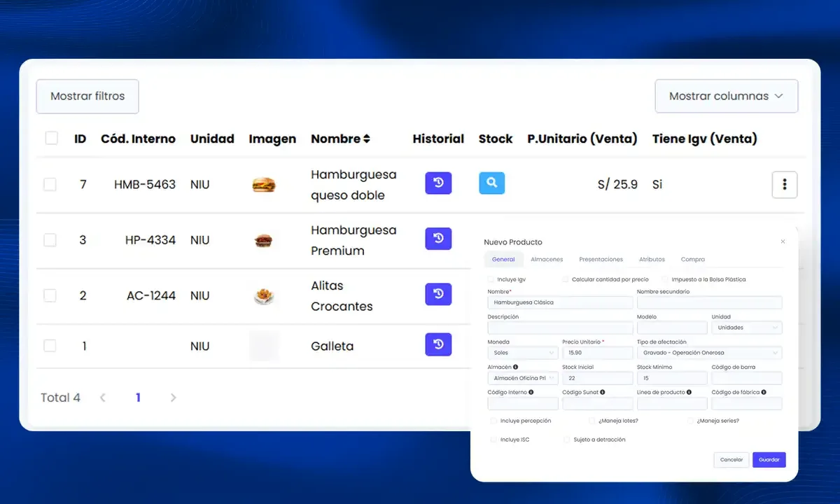The height and width of the screenshot is (504, 840).
Task: Click the Stock Mínimo field
Action: point(672,378)
